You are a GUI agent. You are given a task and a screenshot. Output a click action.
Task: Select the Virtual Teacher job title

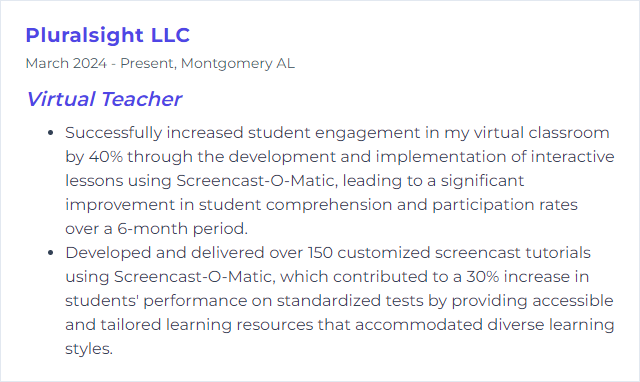pos(104,99)
